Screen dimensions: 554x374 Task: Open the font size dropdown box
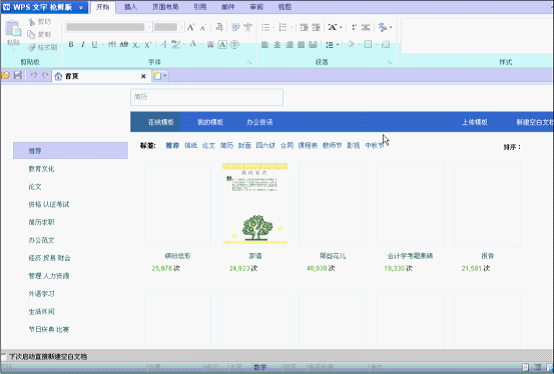[x=169, y=27]
